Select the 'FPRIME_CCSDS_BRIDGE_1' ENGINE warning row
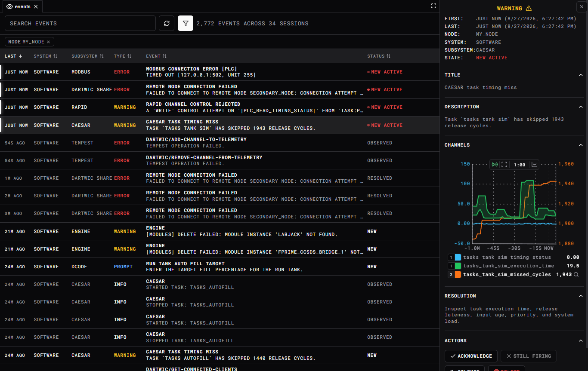This screenshot has width=588, height=371. 220,249
